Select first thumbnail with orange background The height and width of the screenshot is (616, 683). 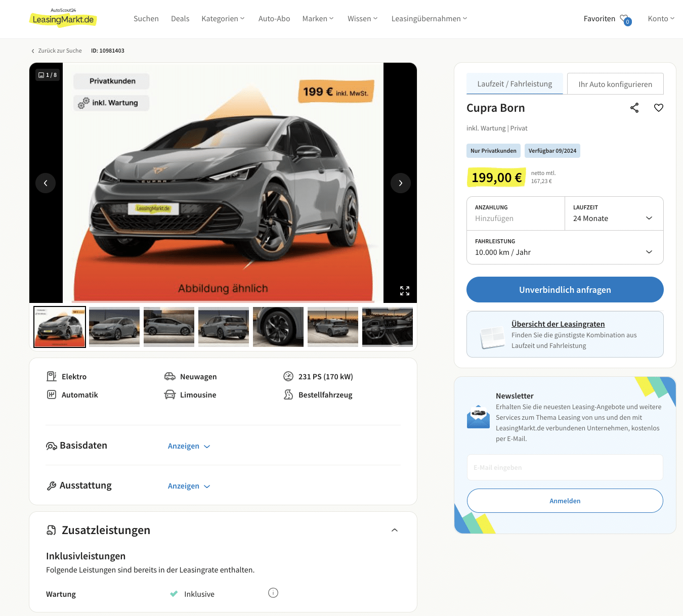[60, 327]
